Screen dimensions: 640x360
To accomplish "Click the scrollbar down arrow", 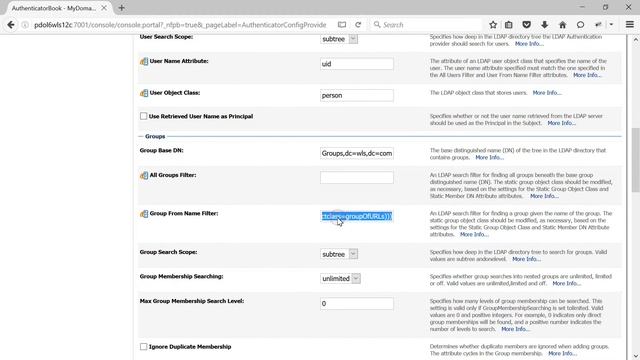I will click(x=636, y=356).
